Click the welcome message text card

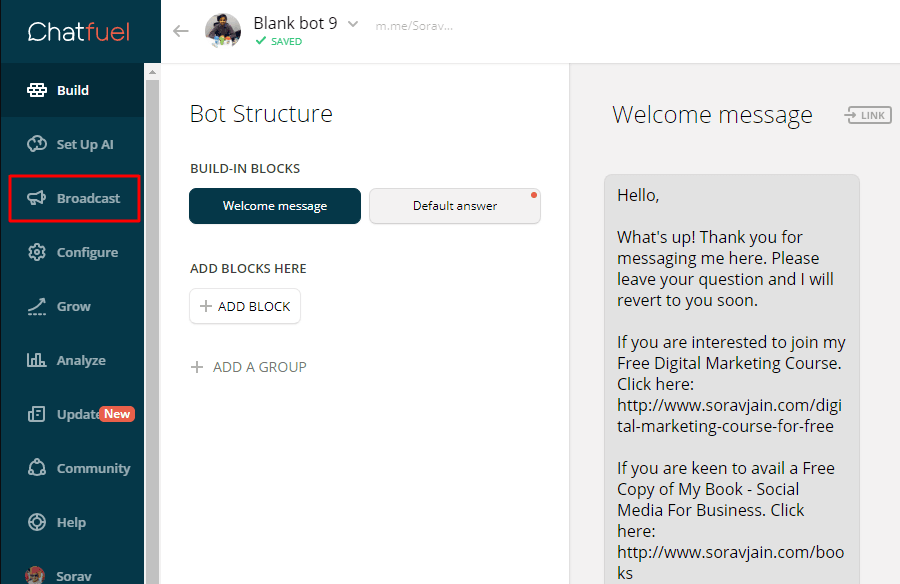732,379
